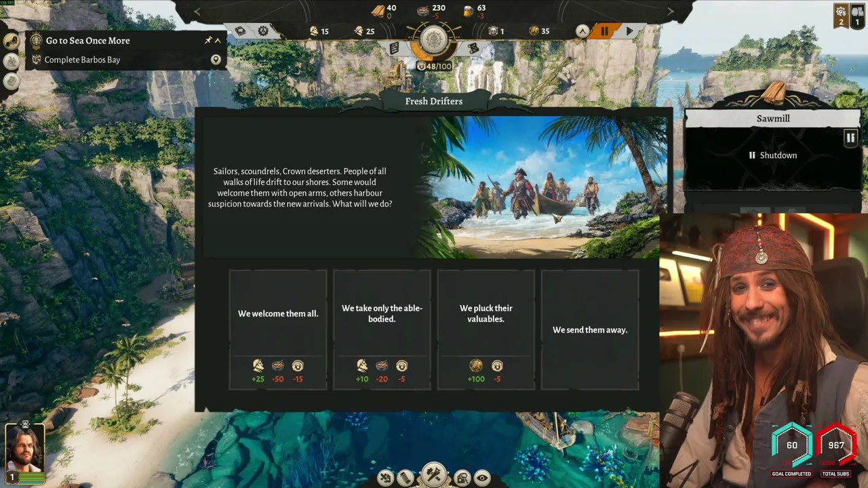Click the skull counter showing 1

pos(496,31)
